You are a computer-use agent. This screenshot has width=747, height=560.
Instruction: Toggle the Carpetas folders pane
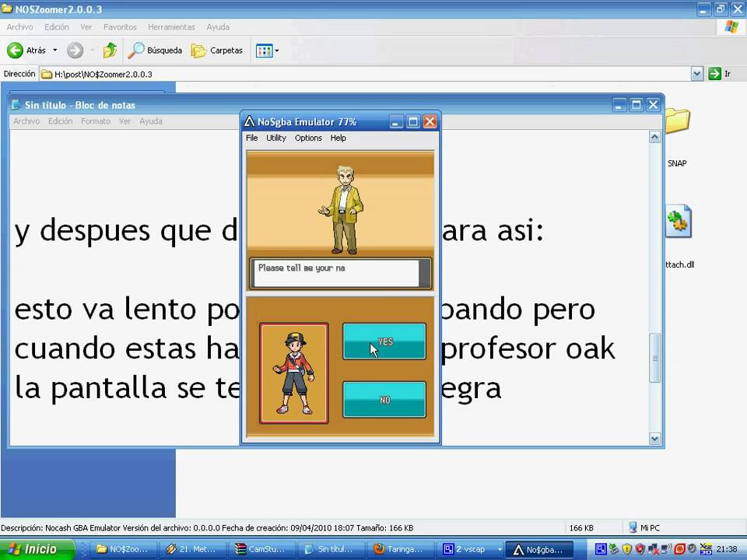tap(217, 50)
